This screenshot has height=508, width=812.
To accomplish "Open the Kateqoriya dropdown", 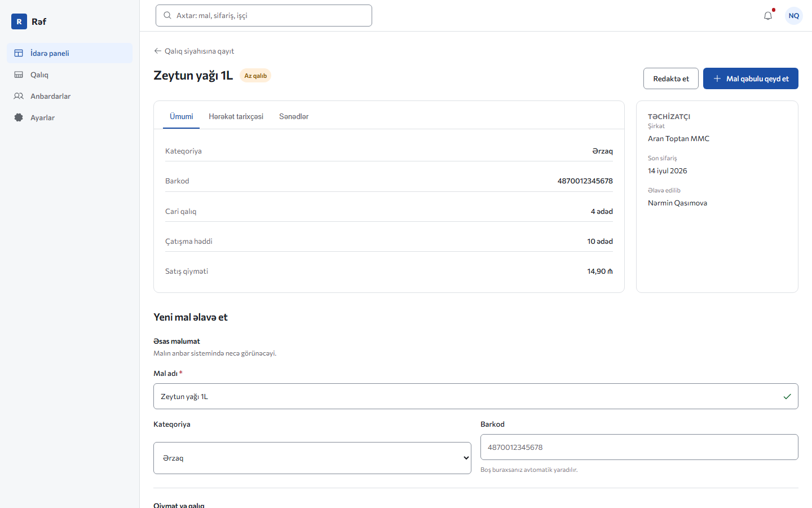I will (312, 458).
